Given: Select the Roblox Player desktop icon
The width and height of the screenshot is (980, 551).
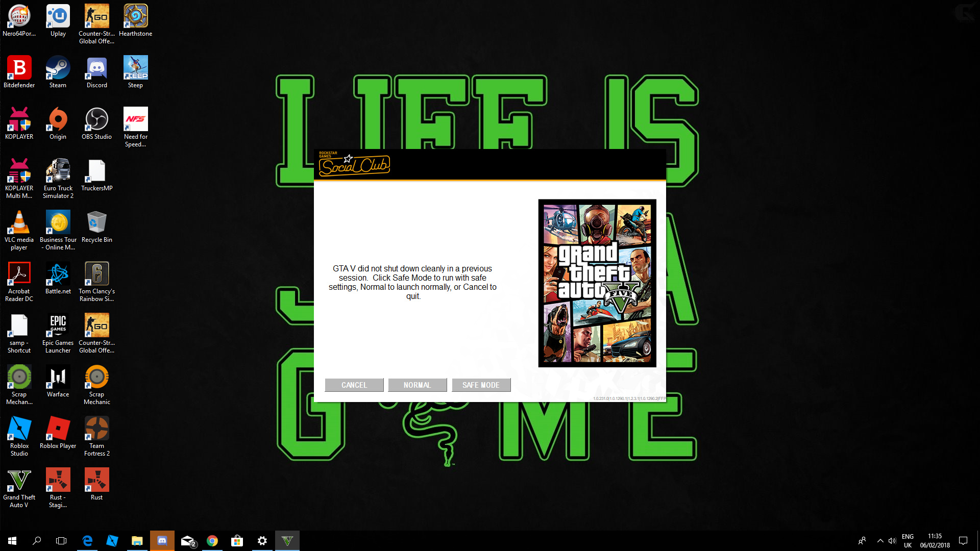Looking at the screenshot, I should click(x=58, y=433).
